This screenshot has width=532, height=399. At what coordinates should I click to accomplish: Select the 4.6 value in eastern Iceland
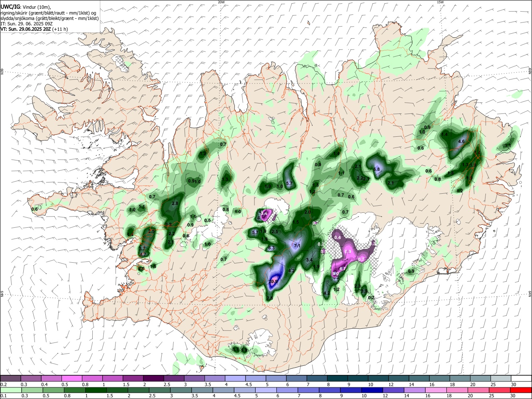461,142
